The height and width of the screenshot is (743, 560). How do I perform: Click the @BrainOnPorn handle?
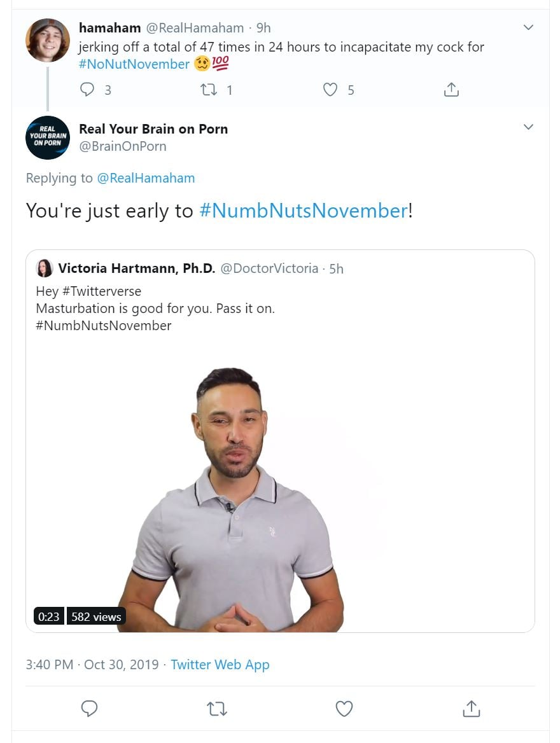click(x=123, y=146)
